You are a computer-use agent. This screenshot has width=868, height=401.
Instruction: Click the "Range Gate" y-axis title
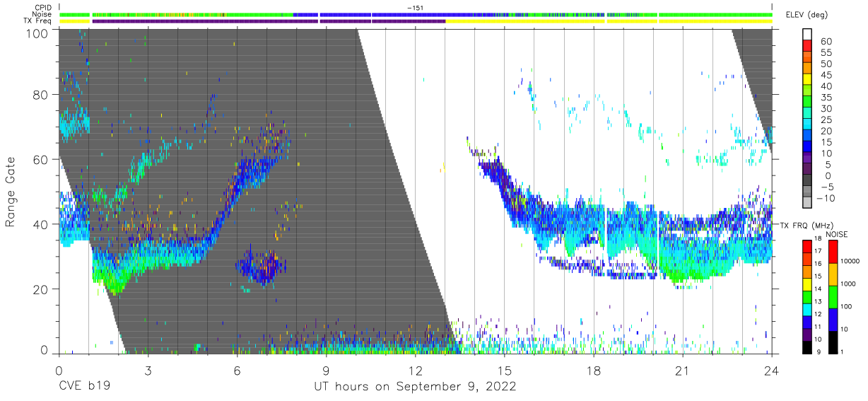point(11,192)
